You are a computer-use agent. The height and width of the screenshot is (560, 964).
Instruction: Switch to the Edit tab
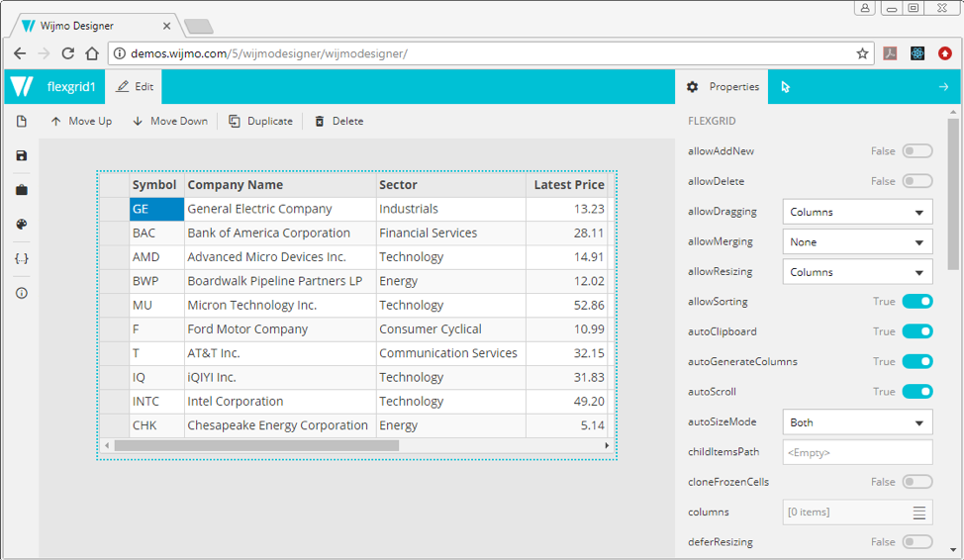coord(135,87)
